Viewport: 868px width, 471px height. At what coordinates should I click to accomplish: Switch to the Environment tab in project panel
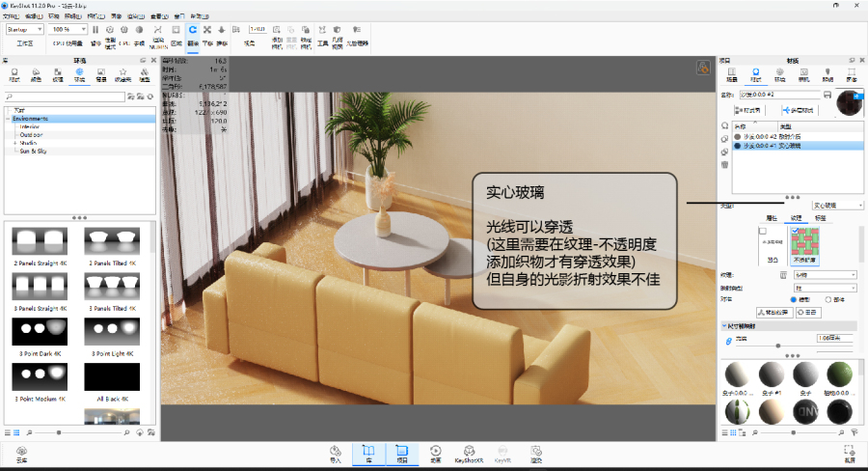pyautogui.click(x=780, y=73)
